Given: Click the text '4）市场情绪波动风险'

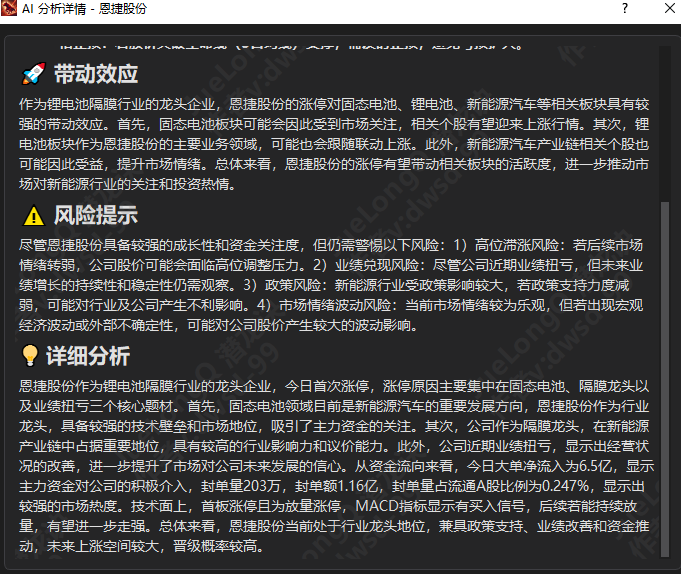Looking at the screenshot, I should pyautogui.click(x=324, y=305).
